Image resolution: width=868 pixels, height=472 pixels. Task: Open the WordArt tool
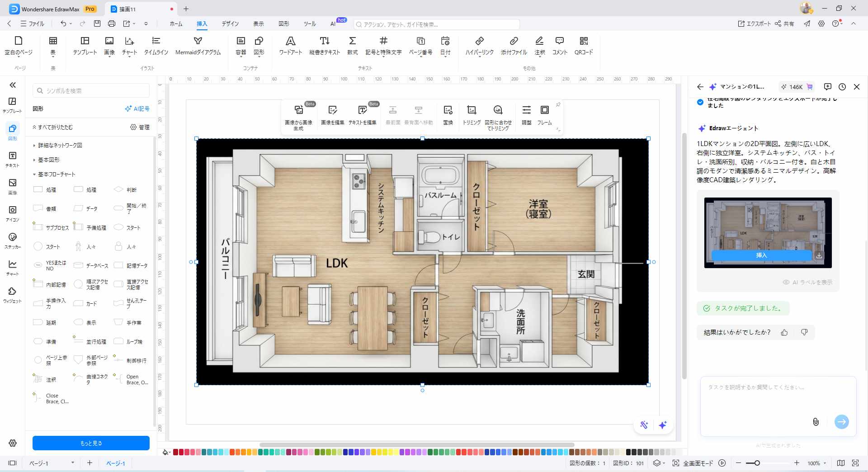click(290, 45)
